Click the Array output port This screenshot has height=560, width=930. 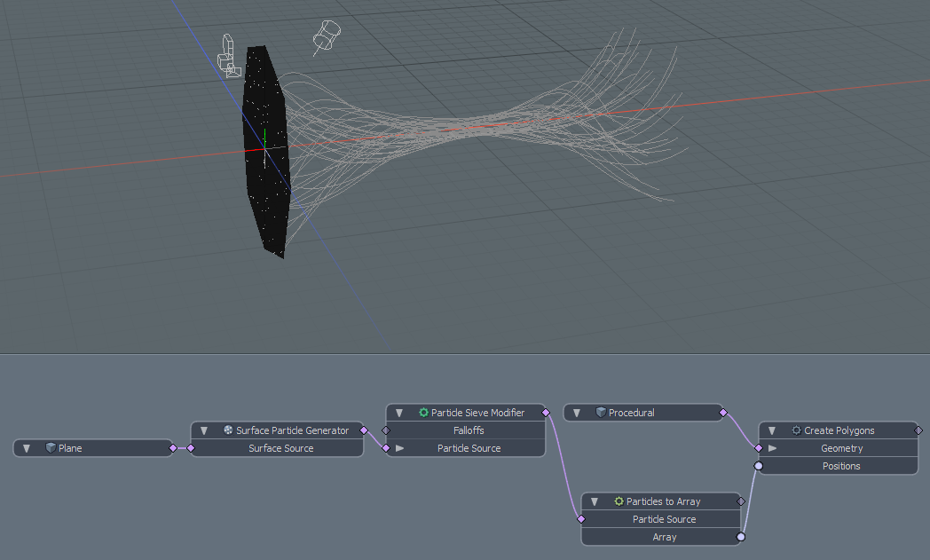(x=741, y=537)
